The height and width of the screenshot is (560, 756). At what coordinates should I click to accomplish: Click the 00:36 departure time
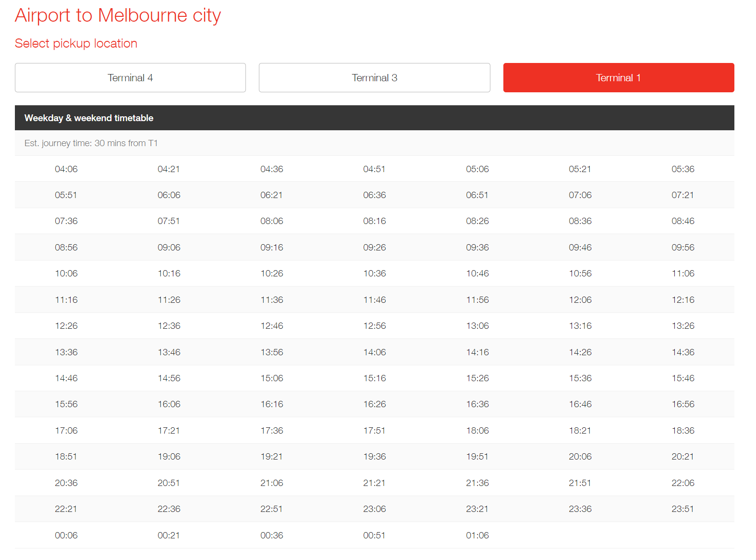tap(272, 535)
